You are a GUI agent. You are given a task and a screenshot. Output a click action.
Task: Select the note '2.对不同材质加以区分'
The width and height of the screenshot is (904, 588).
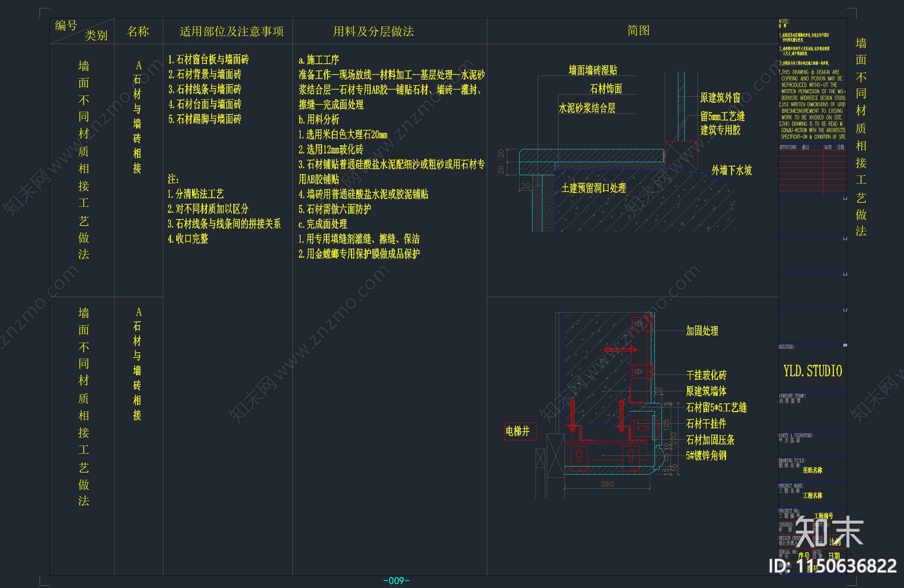[x=208, y=209]
